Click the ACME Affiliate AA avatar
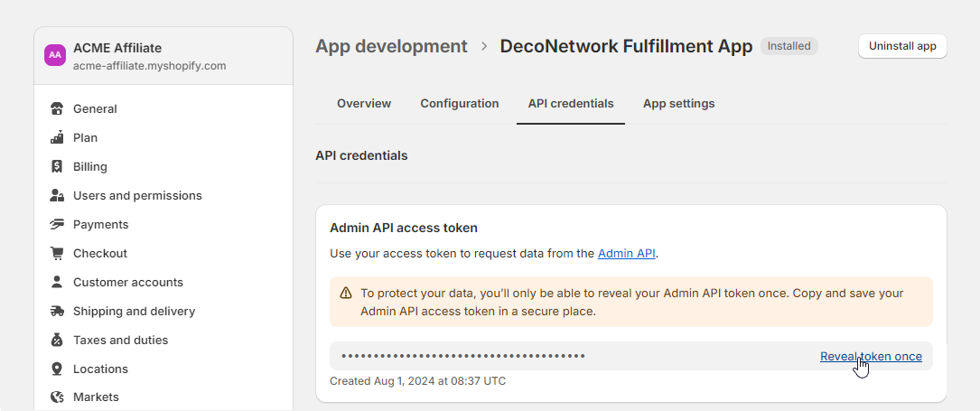 pos(55,55)
